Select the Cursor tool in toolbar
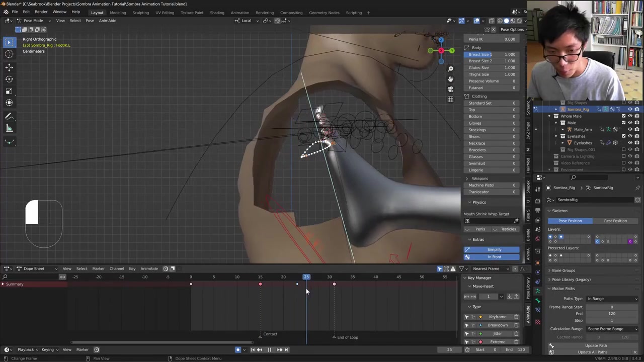Image resolution: width=644 pixels, height=362 pixels. click(9, 54)
